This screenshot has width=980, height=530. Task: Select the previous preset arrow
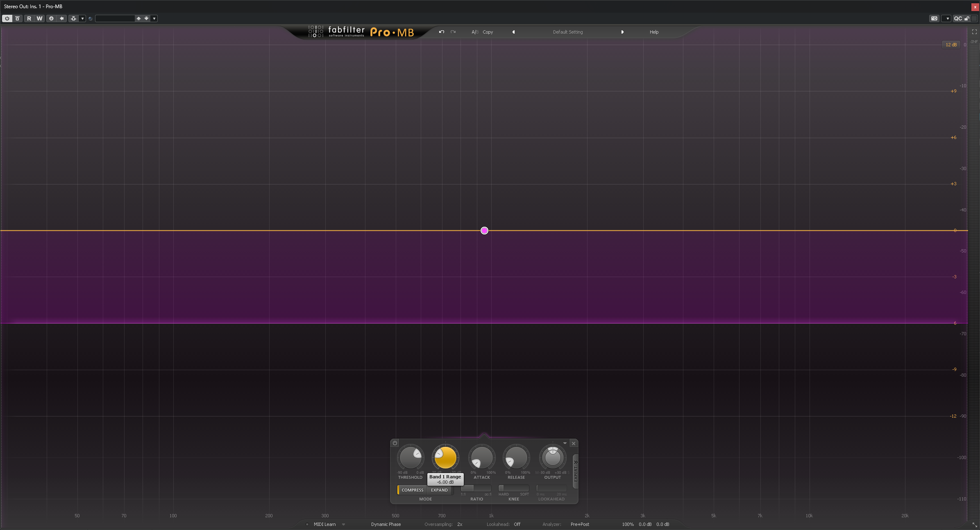coord(513,32)
